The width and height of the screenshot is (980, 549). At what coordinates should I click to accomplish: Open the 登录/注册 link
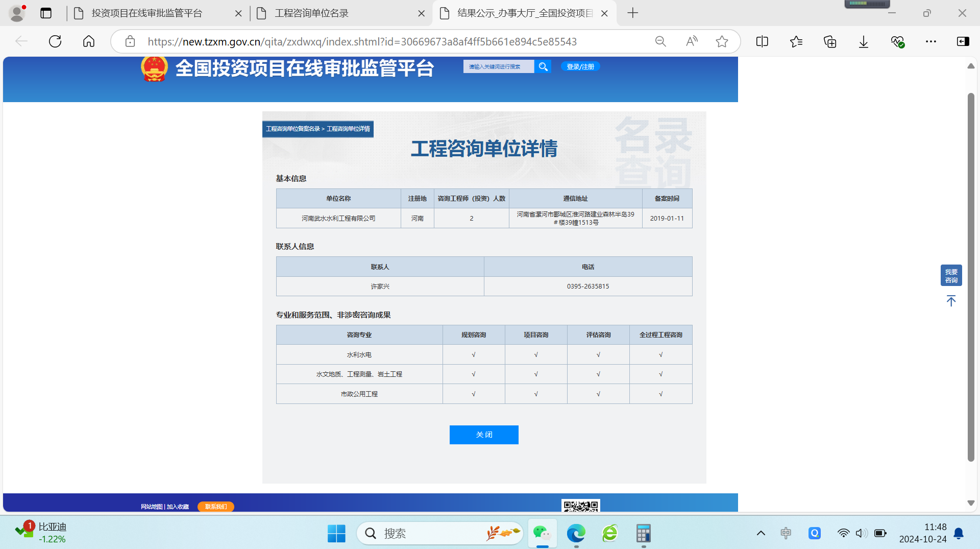pos(580,66)
